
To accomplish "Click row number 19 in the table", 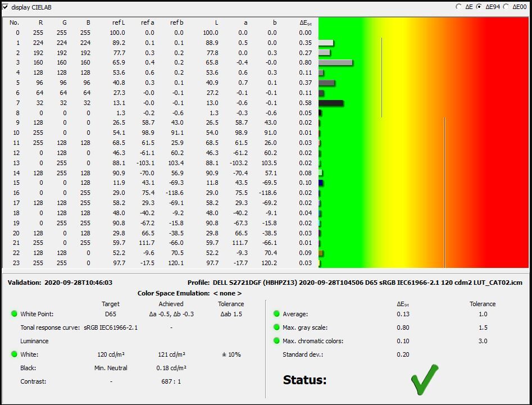I will pyautogui.click(x=16, y=223).
